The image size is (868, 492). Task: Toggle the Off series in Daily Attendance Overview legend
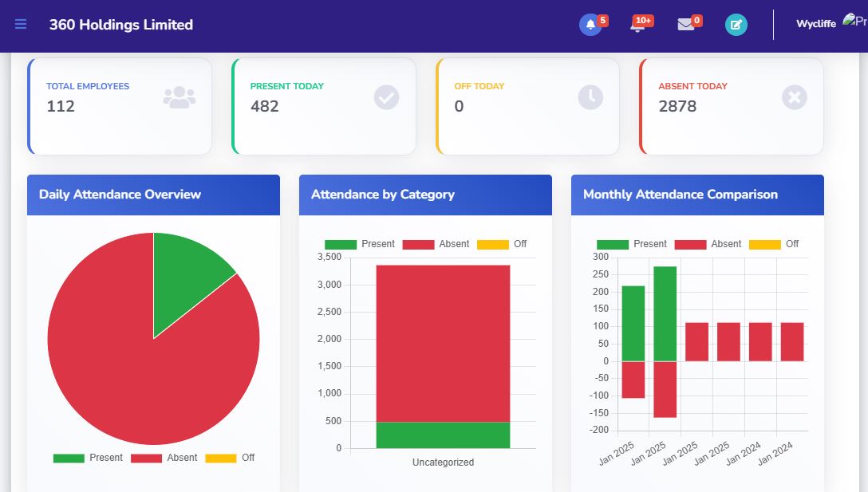(234, 458)
